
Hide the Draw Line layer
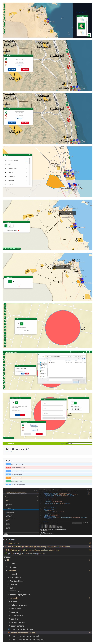[x=5, y=172]
